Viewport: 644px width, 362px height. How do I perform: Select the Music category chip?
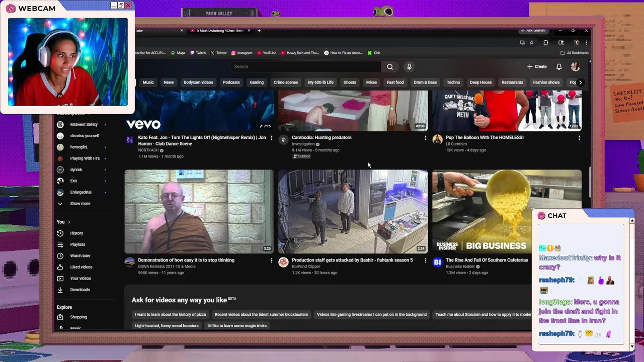point(148,82)
